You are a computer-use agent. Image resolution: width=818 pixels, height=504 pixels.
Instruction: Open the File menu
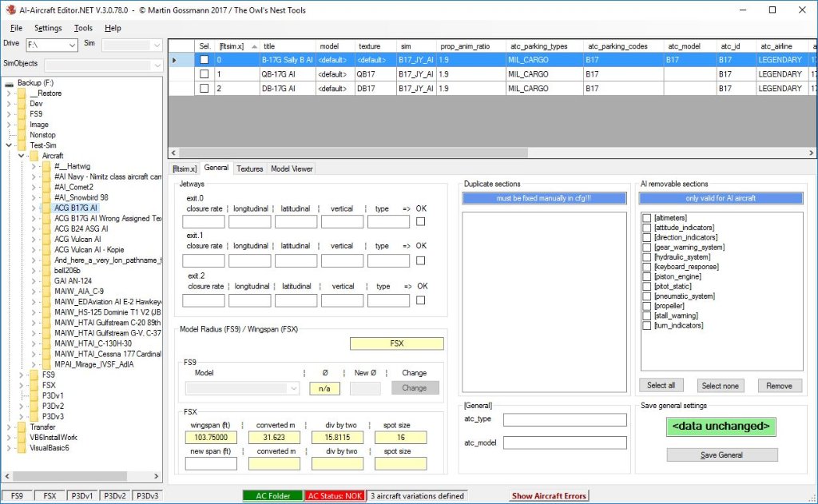click(x=16, y=28)
